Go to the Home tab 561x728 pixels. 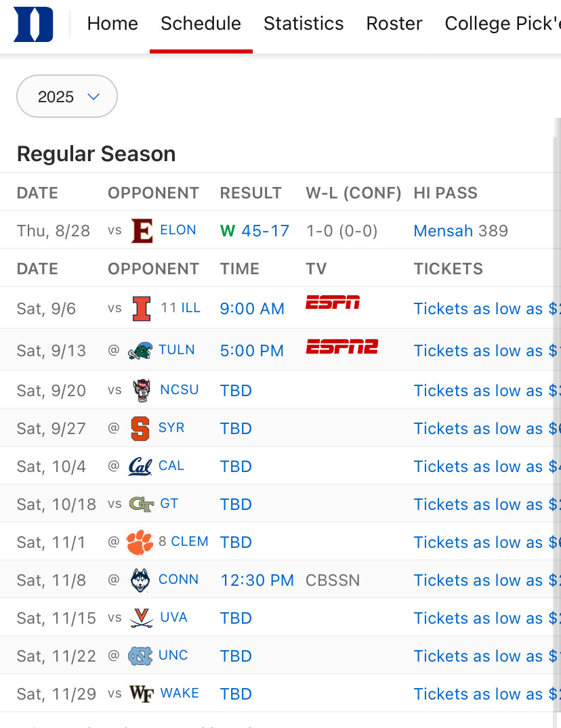click(112, 24)
